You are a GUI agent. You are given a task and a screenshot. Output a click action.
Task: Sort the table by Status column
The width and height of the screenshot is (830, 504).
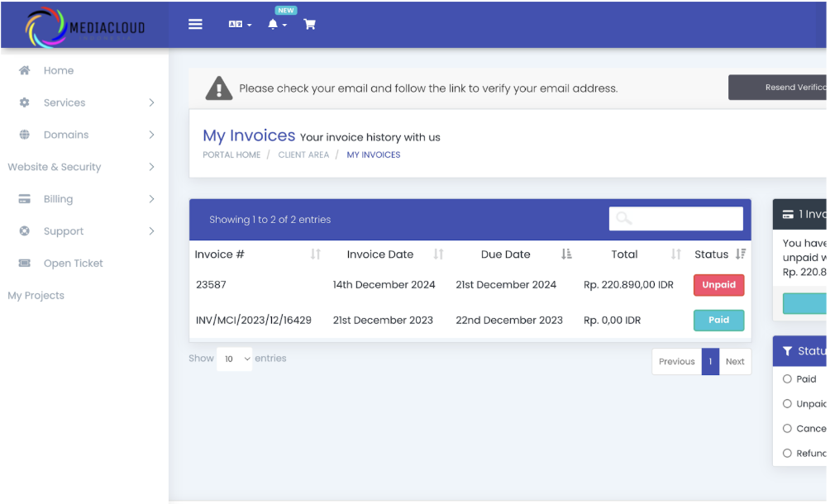[740, 254]
